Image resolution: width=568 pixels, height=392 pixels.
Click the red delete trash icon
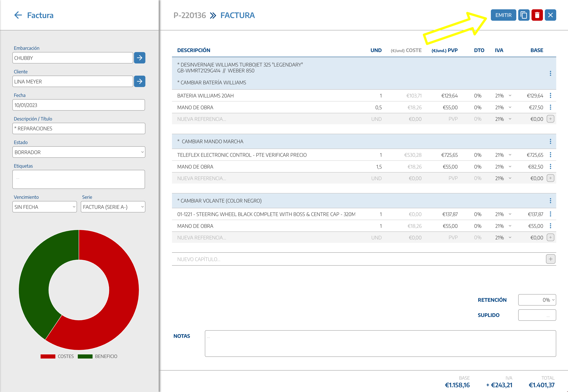(537, 15)
